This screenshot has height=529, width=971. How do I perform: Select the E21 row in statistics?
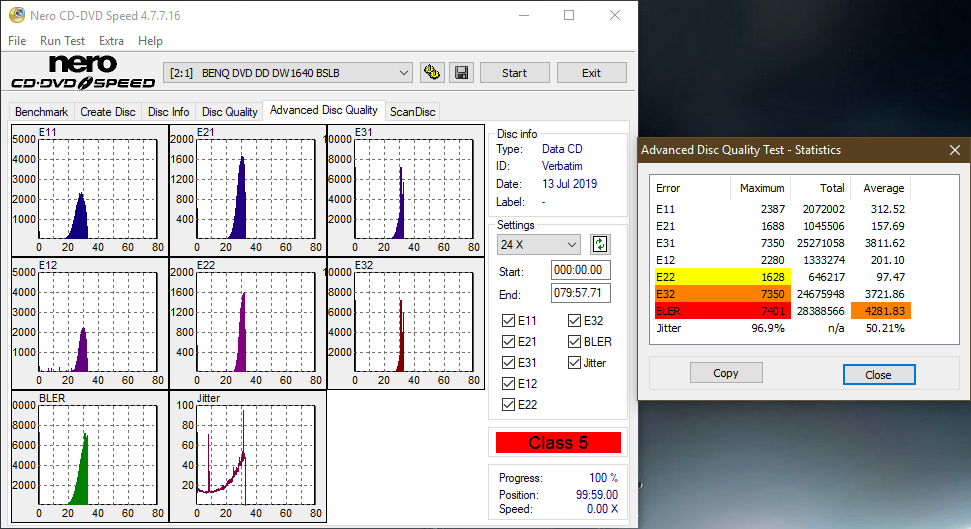click(x=783, y=226)
